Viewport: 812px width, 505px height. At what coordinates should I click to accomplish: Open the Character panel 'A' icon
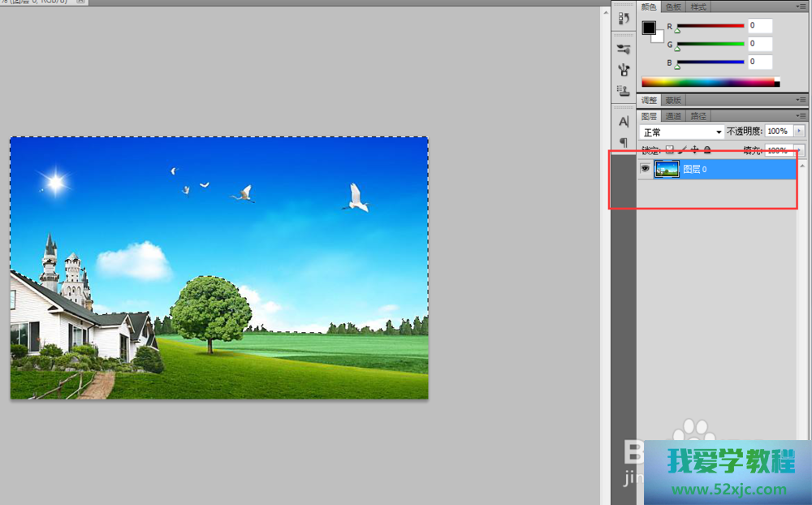tap(624, 122)
